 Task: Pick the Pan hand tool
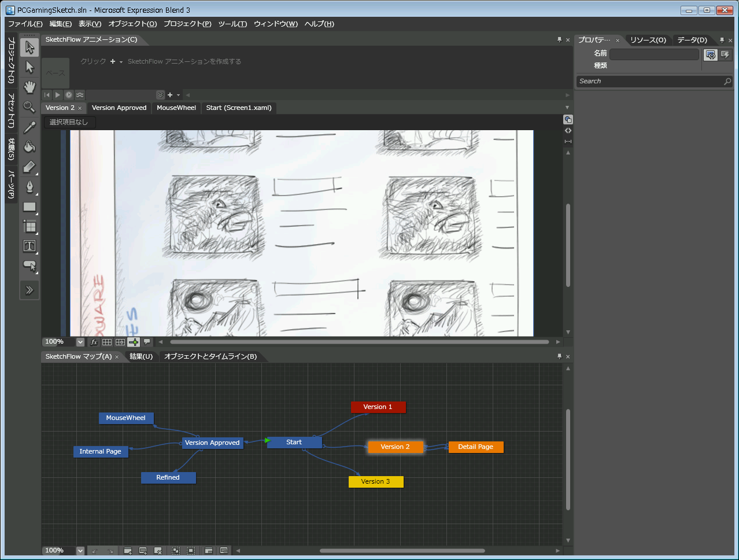29,87
